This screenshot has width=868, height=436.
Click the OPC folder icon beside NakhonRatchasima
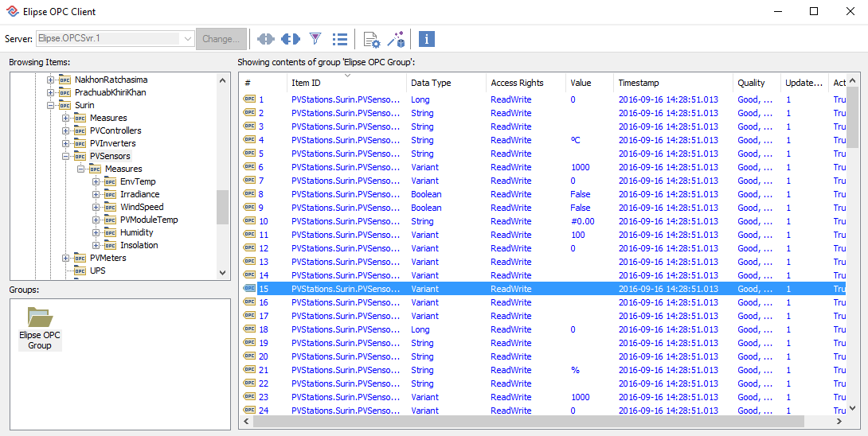point(65,80)
